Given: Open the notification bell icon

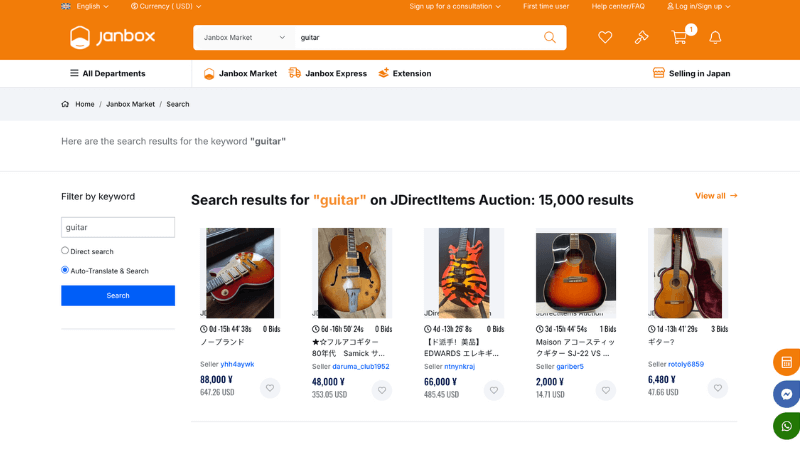Looking at the screenshot, I should click(715, 37).
